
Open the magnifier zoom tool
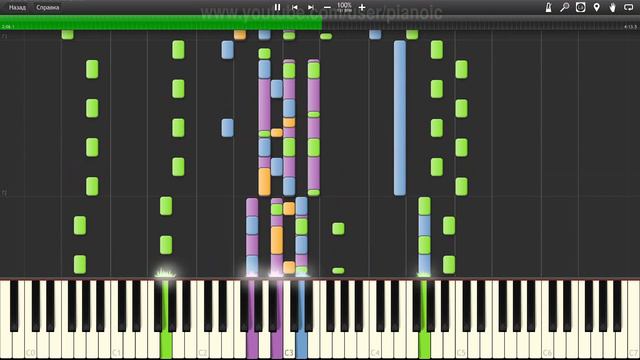(x=564, y=7)
